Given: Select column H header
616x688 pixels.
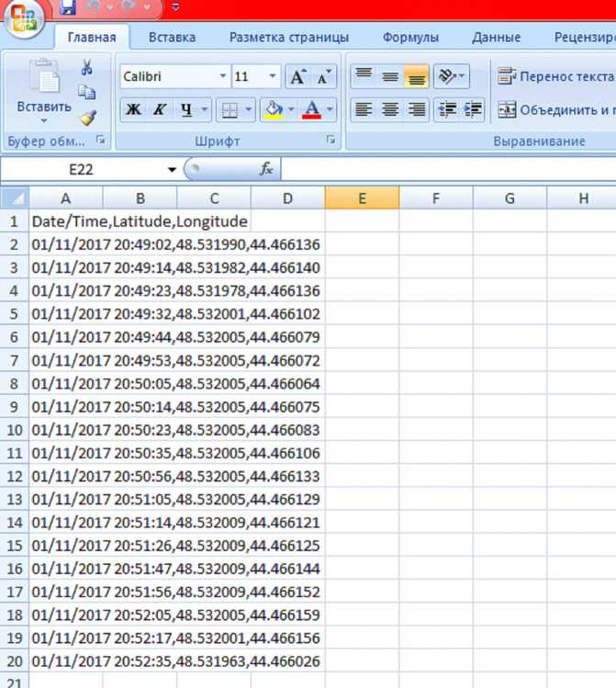Looking at the screenshot, I should click(583, 197).
